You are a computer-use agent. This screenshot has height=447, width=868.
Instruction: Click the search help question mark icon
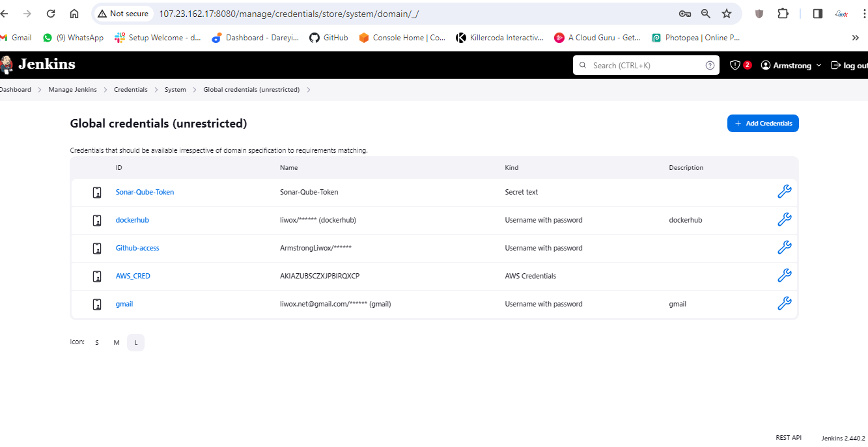(x=710, y=65)
